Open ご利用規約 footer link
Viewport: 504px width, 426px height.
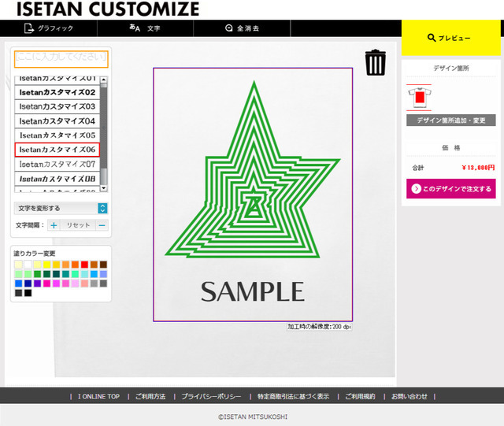click(x=361, y=396)
